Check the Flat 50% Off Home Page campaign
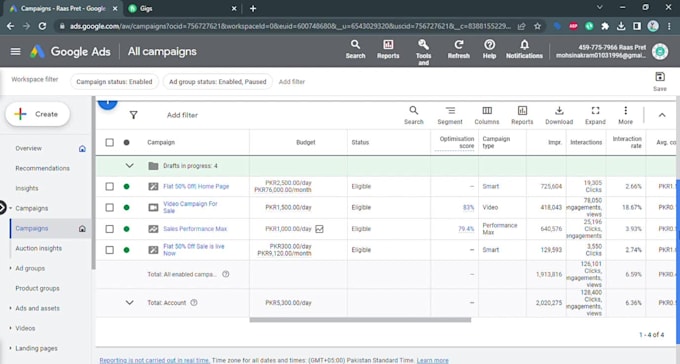The image size is (680, 364). pyautogui.click(x=109, y=187)
